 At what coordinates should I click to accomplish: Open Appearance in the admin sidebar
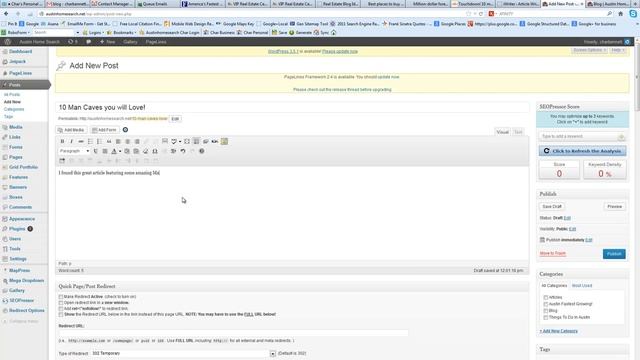click(x=22, y=219)
